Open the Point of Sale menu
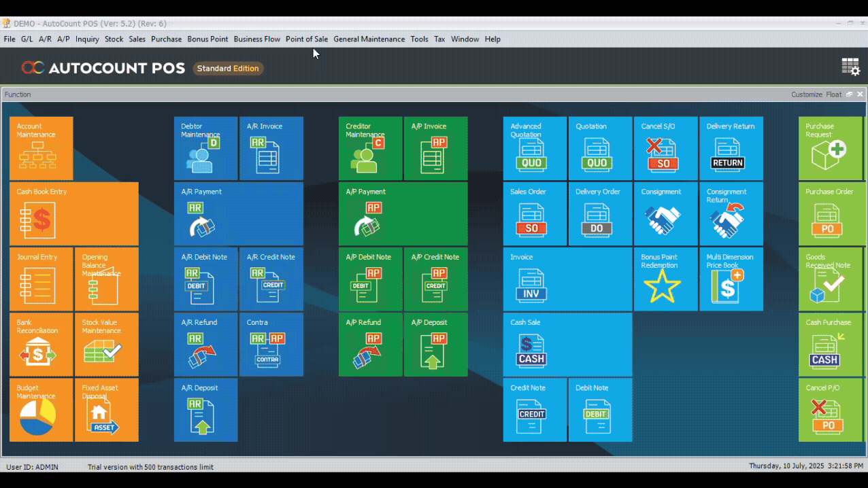Screen dimensions: 868x488 pos(306,39)
